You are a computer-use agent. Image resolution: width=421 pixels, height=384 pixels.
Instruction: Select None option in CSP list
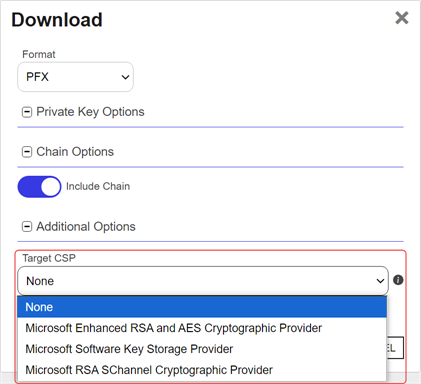[202, 307]
